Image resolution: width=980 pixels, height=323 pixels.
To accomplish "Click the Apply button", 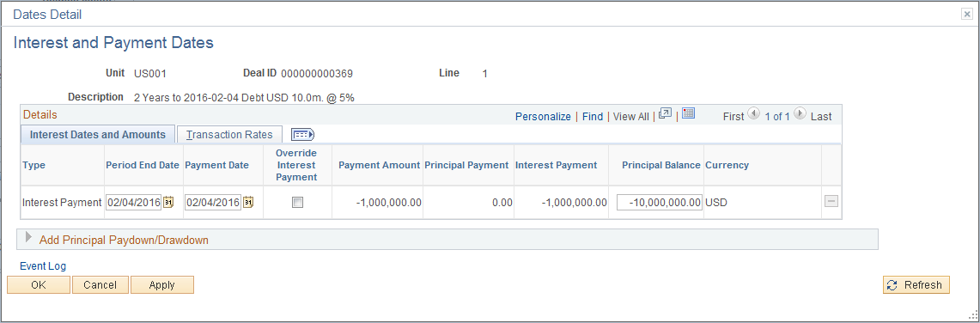I will [x=161, y=285].
